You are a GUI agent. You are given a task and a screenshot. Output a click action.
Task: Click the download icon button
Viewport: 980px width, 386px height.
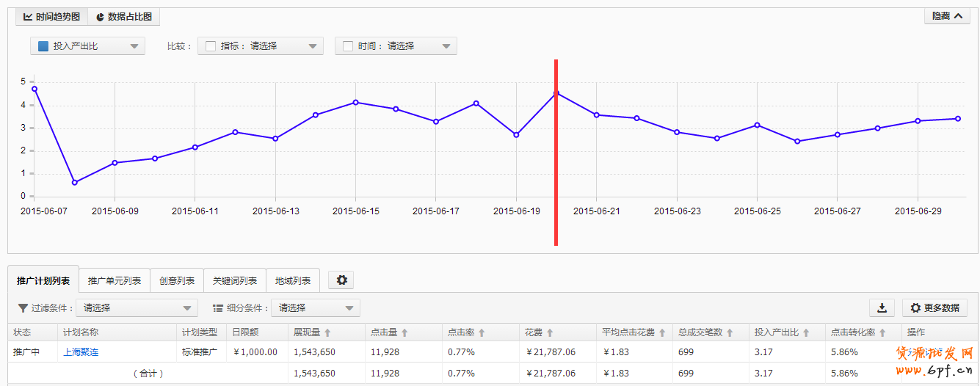coord(882,307)
